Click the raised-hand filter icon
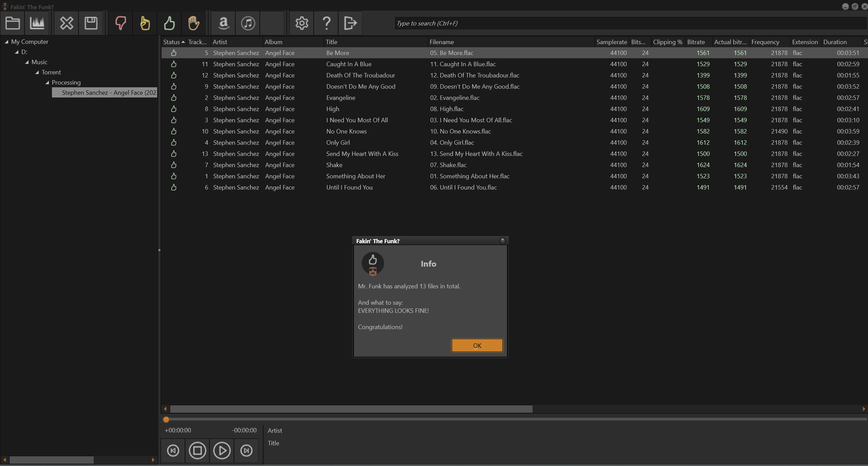 coord(194,23)
